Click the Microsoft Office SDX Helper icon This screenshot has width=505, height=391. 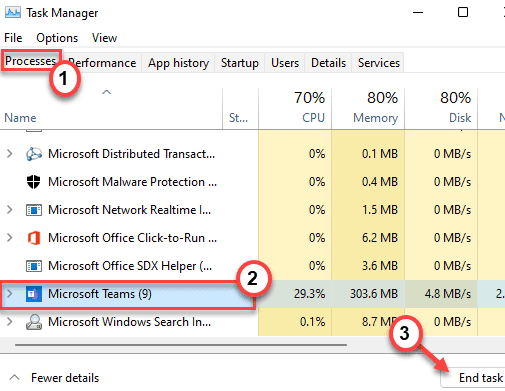34,266
